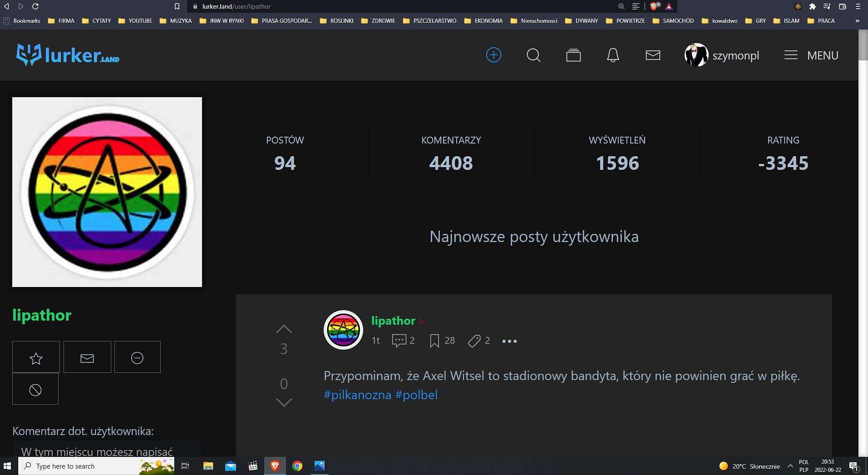The width and height of the screenshot is (868, 475).
Task: Click the user comment note field
Action: 107,449
